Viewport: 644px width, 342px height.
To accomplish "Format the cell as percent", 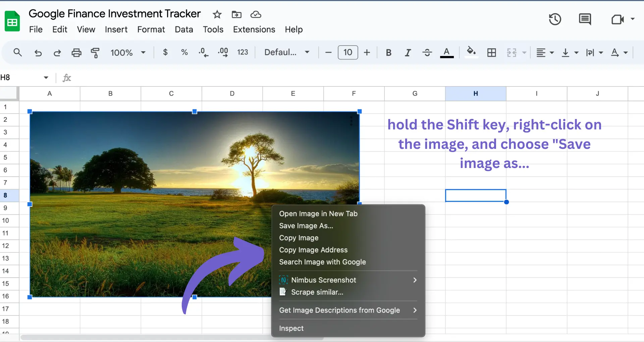I will point(184,52).
